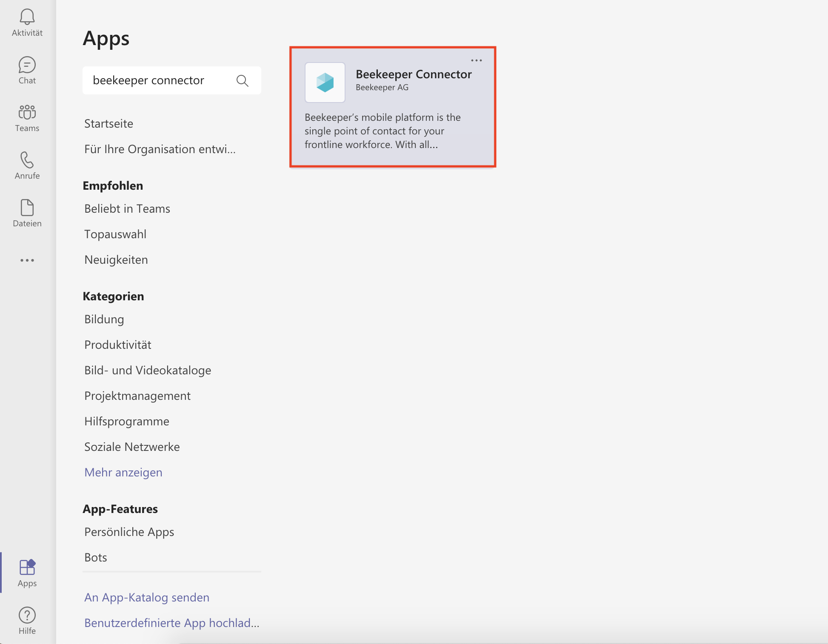
Task: Choose the Hilfsprogramme category
Action: (127, 421)
